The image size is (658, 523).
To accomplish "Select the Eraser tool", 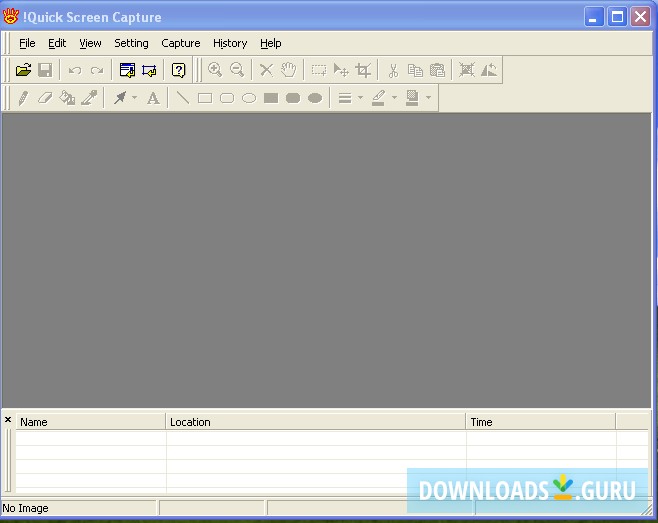I will (45, 98).
